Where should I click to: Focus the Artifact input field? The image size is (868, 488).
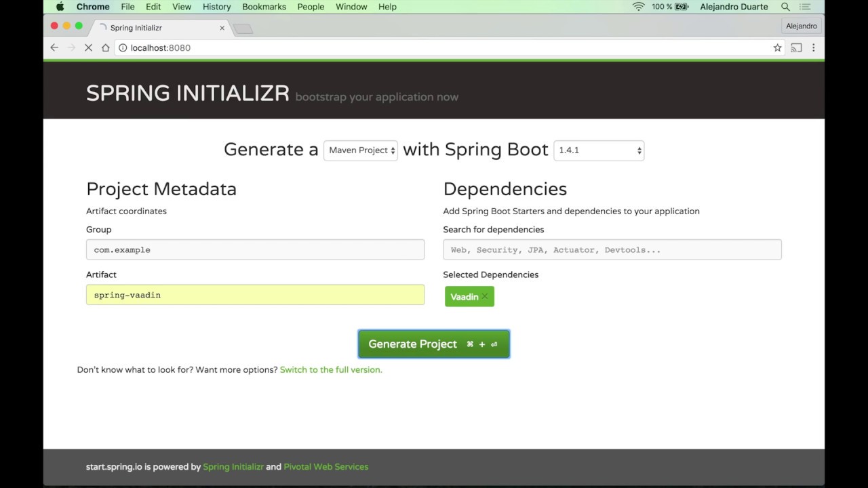(x=255, y=295)
